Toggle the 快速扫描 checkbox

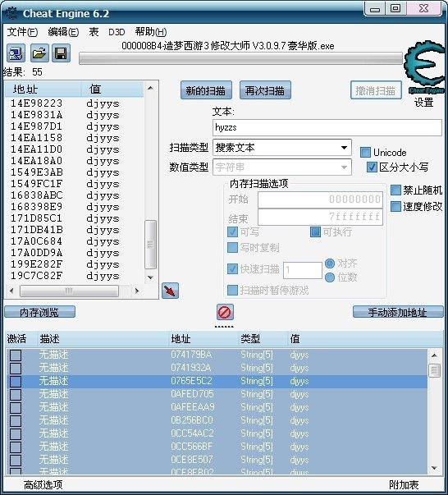pyautogui.click(x=232, y=269)
